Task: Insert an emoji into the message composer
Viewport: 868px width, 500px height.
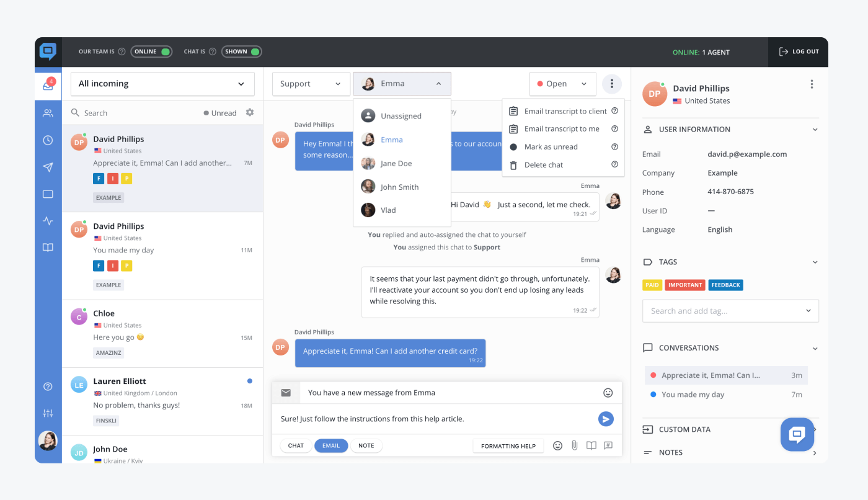Action: coord(557,445)
